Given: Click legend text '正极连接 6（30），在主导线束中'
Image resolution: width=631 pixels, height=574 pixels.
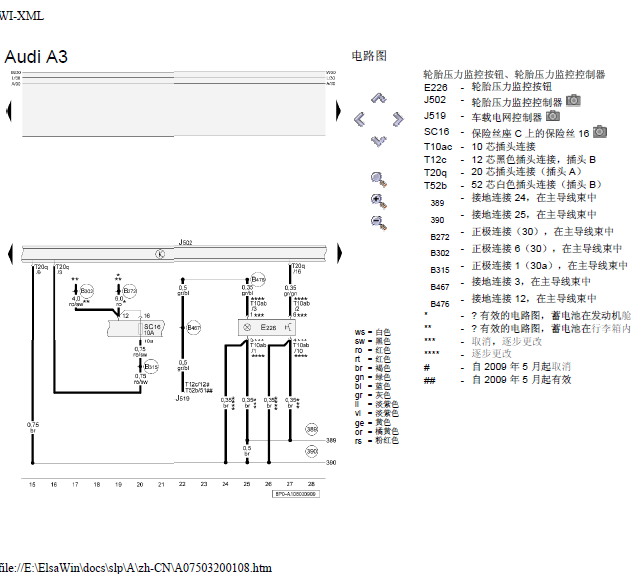Looking at the screenshot, I should click(x=546, y=249).
